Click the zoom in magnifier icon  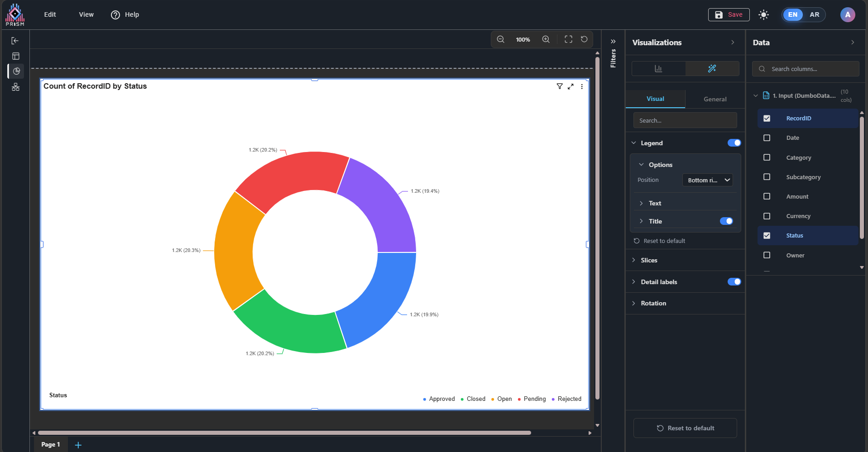pyautogui.click(x=546, y=39)
